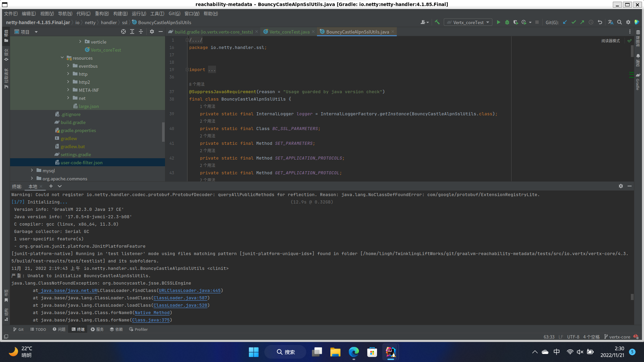Select opened file in Project view crosshair
644x362 pixels.
(123, 32)
